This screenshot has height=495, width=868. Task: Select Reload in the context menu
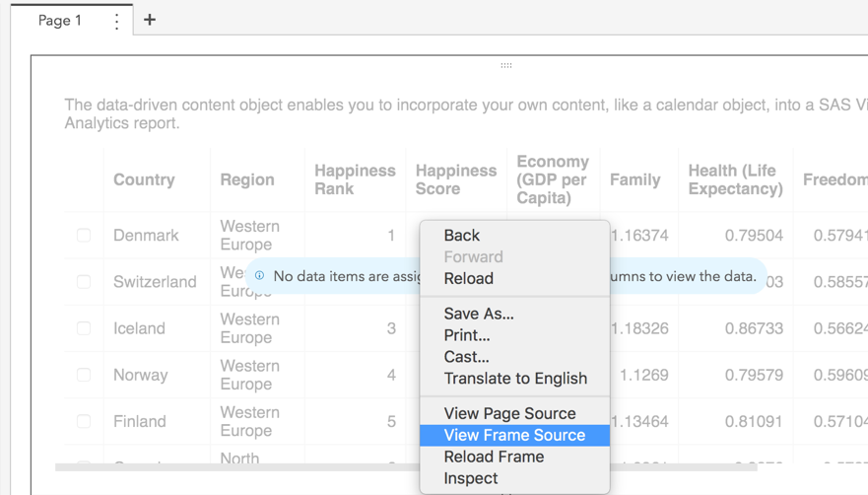click(x=468, y=278)
